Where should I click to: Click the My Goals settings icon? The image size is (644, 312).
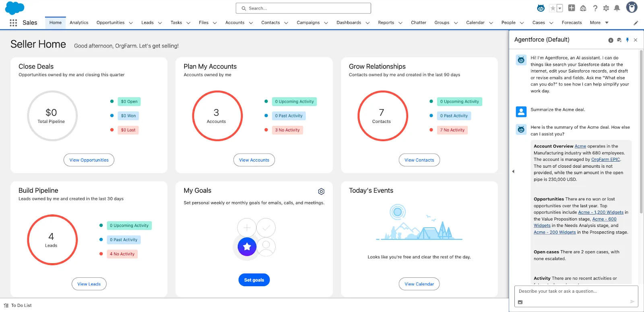click(x=321, y=191)
